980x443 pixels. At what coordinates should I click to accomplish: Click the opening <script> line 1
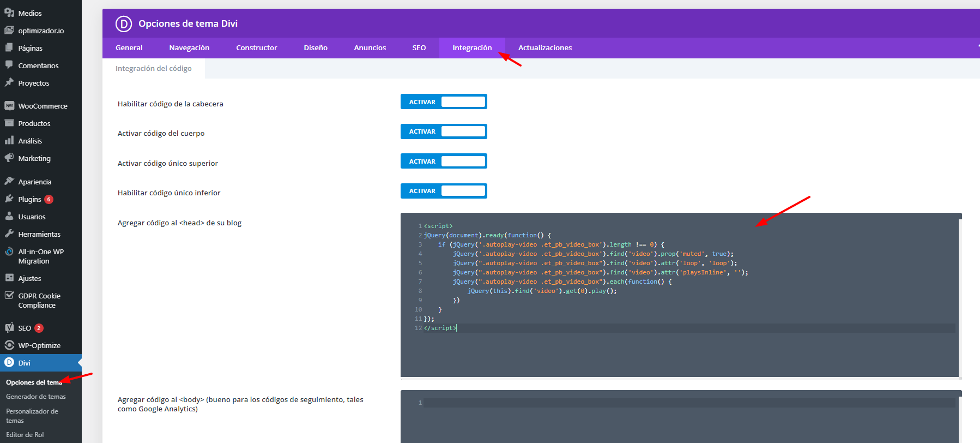pos(438,226)
